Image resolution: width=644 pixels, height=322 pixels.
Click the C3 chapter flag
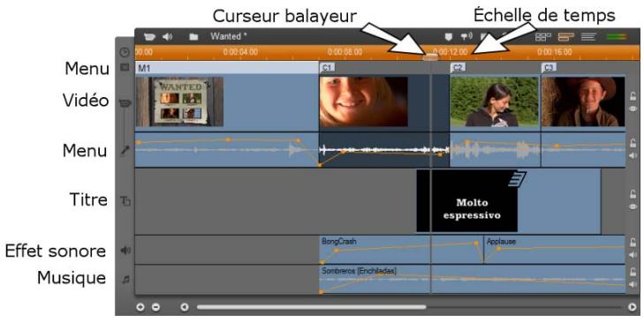[549, 68]
